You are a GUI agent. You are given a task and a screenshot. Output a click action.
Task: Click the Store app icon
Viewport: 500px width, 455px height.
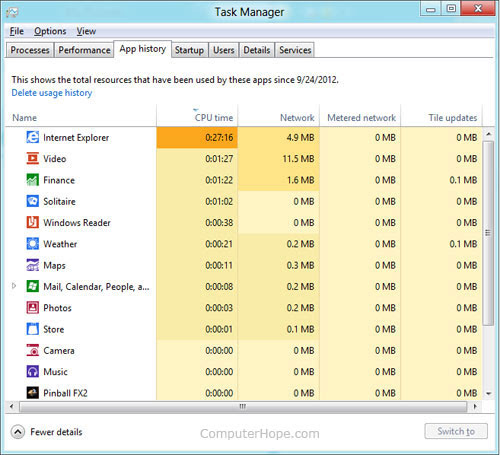[33, 329]
